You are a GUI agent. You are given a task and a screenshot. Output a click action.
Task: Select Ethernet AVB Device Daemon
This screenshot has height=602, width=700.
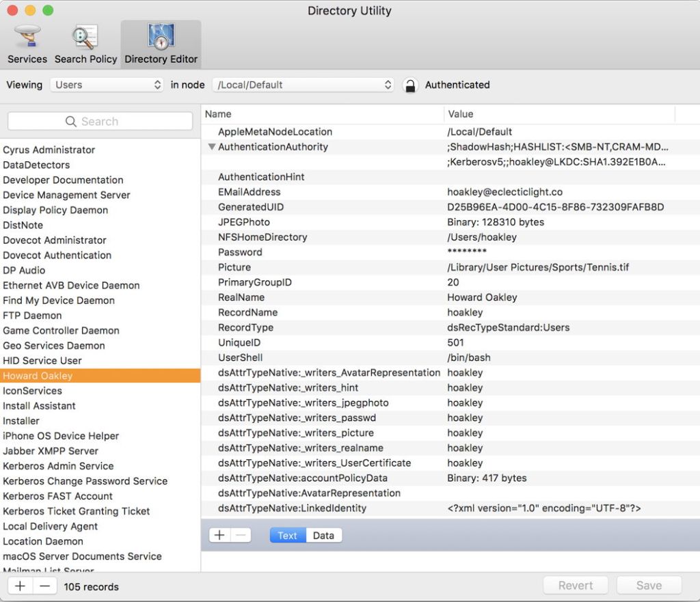click(x=100, y=286)
